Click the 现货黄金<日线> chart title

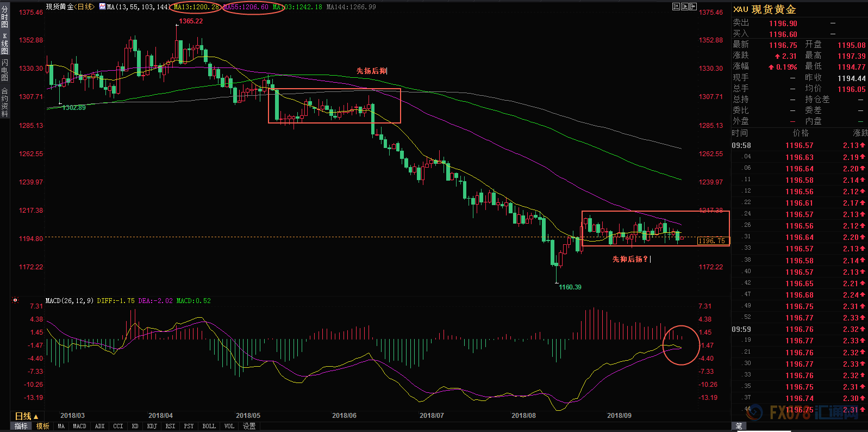pos(70,7)
